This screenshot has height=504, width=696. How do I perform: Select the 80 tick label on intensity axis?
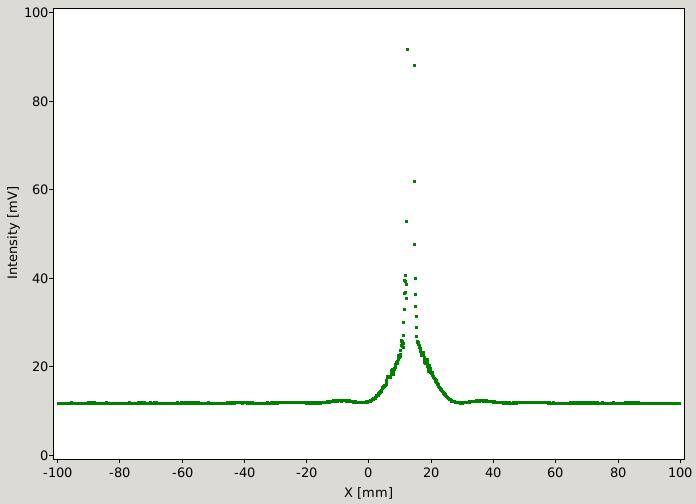pyautogui.click(x=40, y=101)
